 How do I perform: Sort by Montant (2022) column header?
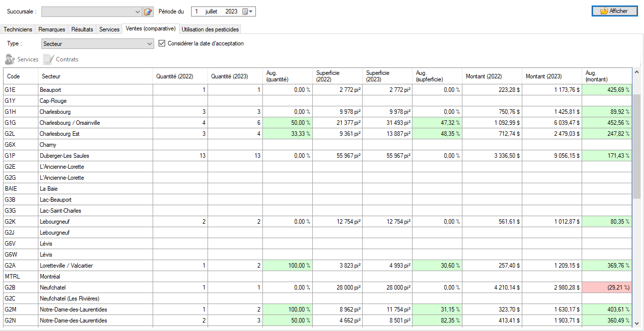[492, 76]
